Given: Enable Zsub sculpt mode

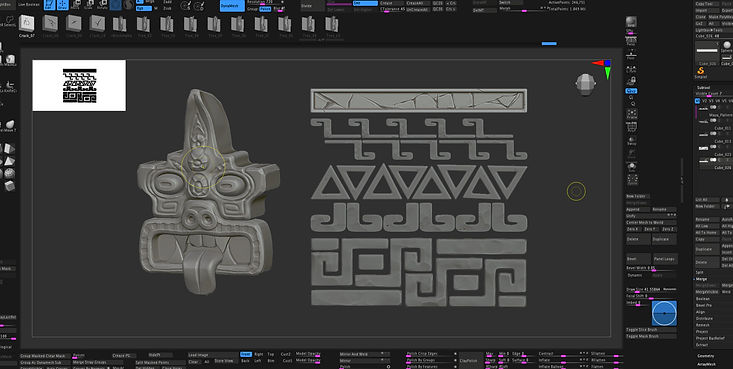Looking at the screenshot, I should pos(167,8).
